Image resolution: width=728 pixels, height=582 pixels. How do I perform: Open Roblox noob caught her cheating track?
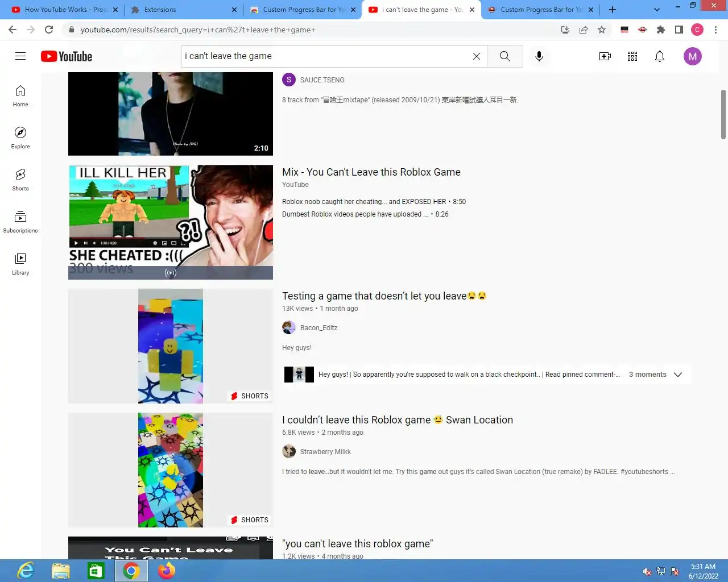point(374,202)
